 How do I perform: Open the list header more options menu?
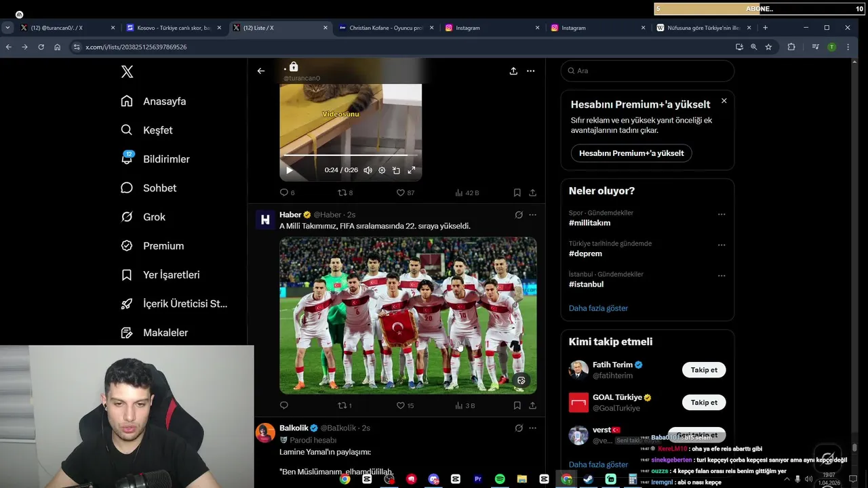(531, 70)
